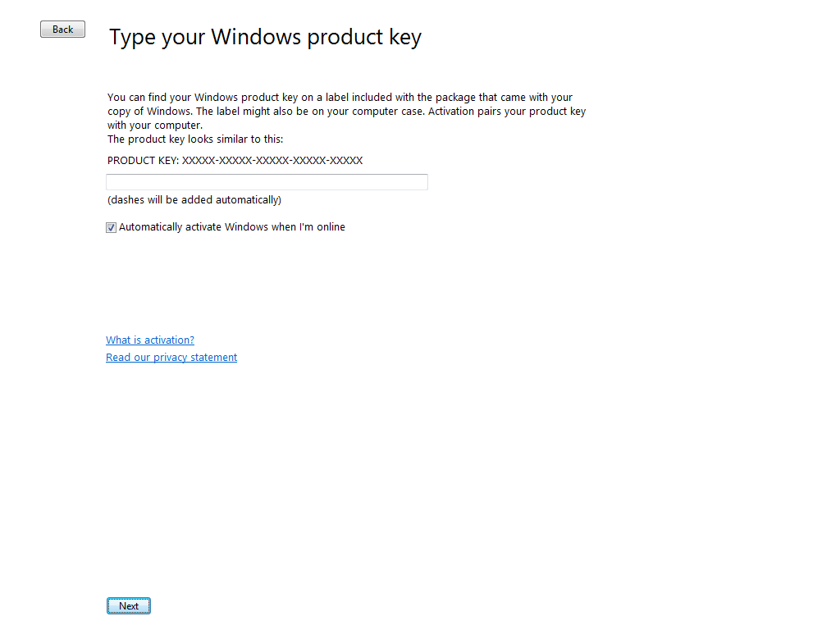Click the 'Type your Windows product key' heading
The width and height of the screenshot is (840, 630).
click(x=265, y=38)
